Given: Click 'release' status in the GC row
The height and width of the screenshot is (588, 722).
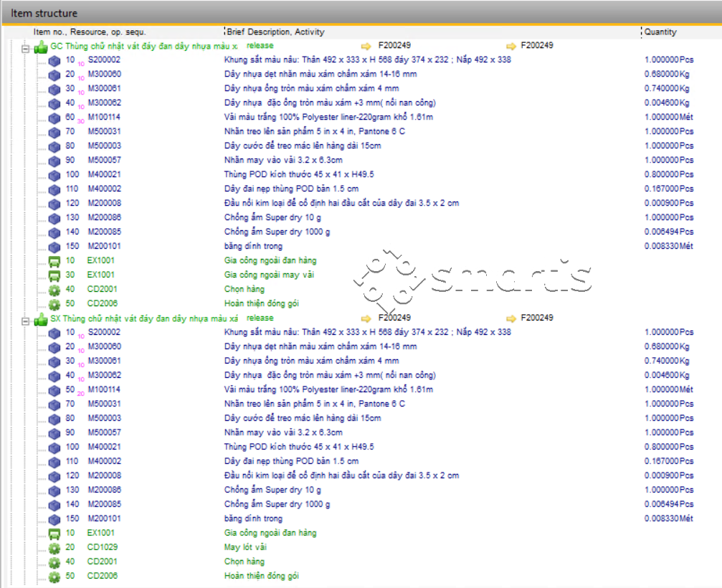Looking at the screenshot, I should tap(260, 46).
